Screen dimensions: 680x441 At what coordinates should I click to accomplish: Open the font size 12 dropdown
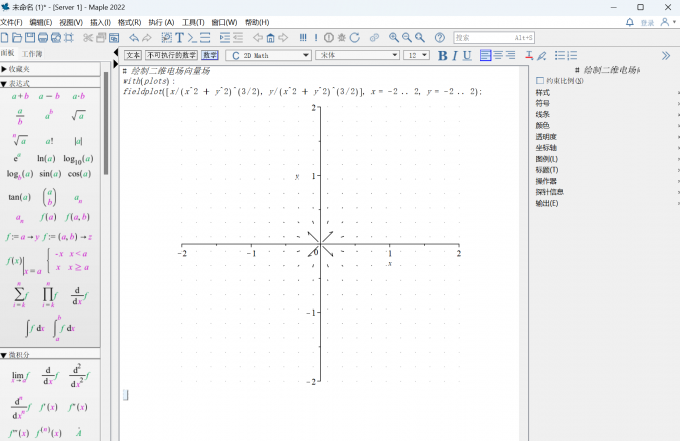417,56
